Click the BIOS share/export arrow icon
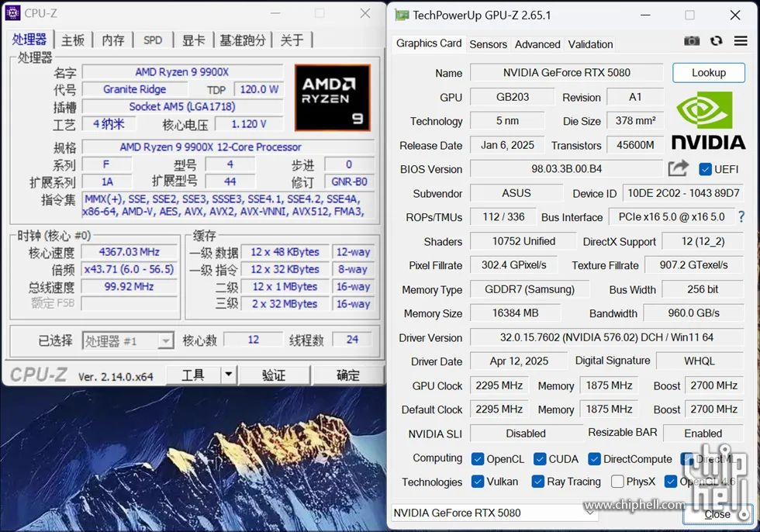Image resolution: width=760 pixels, height=532 pixels. tap(678, 168)
